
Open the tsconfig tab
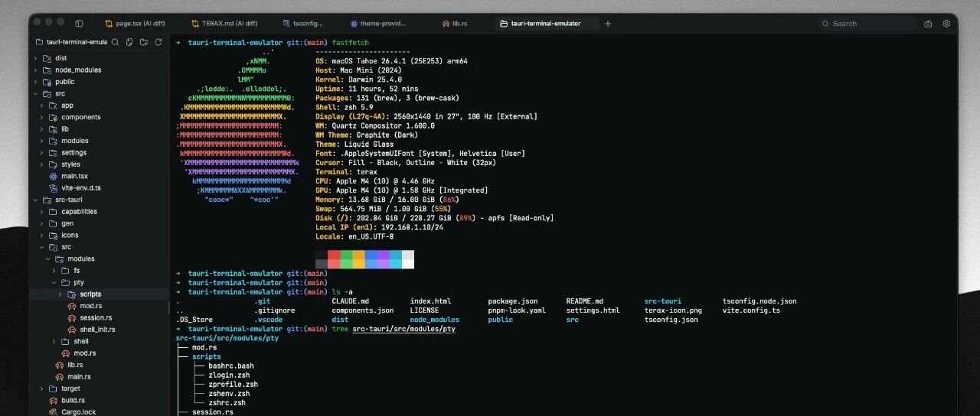click(x=304, y=24)
